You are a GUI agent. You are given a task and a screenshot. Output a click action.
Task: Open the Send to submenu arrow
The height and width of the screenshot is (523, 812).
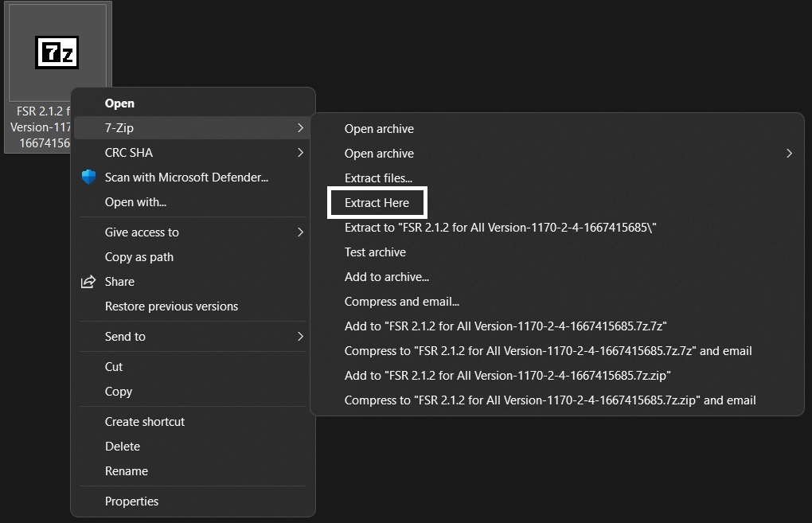click(x=300, y=337)
